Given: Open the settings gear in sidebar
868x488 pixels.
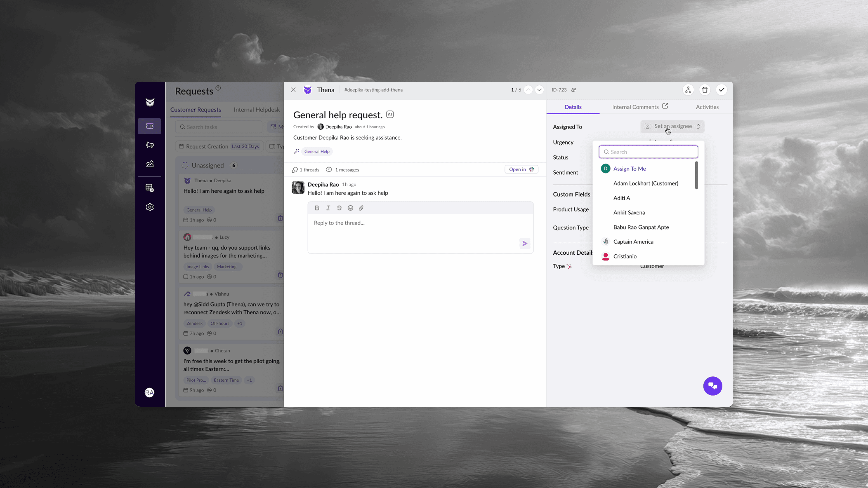Looking at the screenshot, I should point(150,207).
